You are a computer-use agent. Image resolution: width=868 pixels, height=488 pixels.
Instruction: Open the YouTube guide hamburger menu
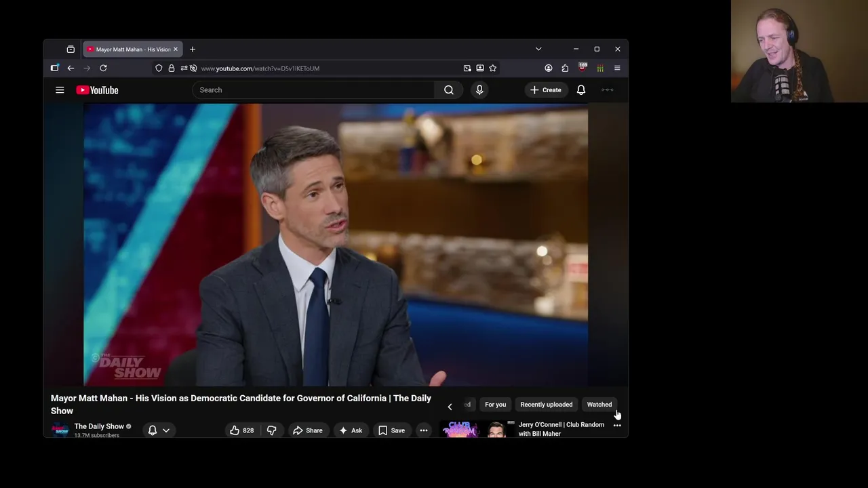(x=60, y=90)
